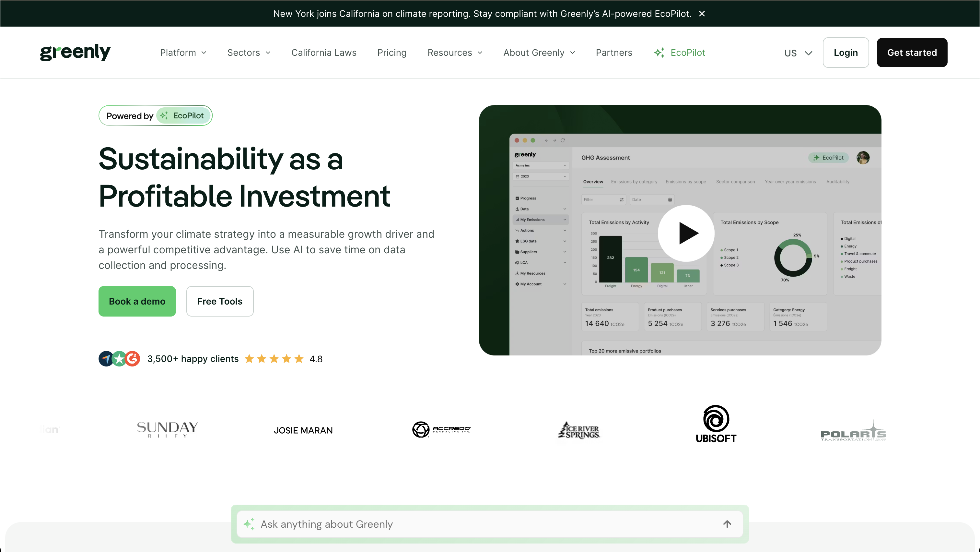Open the Partners page
Viewport: 980px width, 552px height.
pos(614,53)
